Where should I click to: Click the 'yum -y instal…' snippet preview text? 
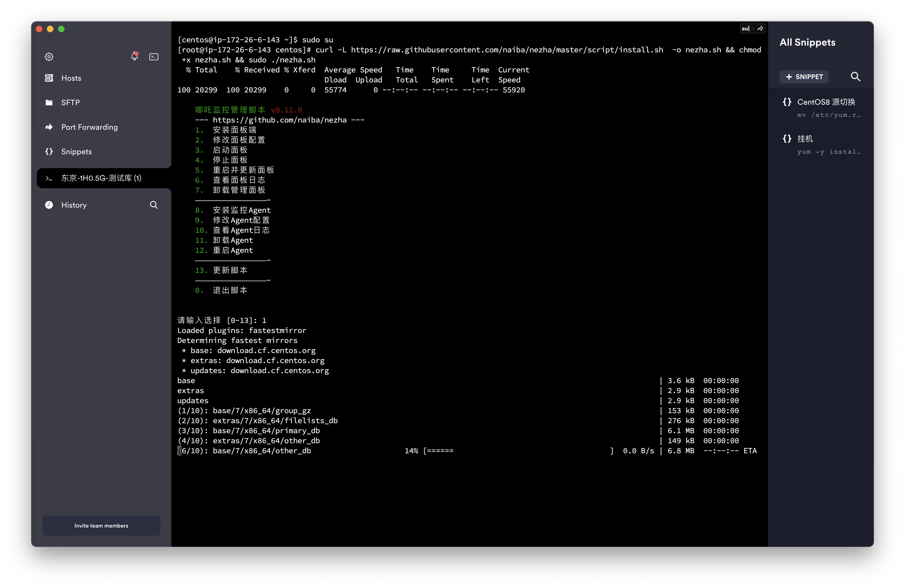(829, 152)
